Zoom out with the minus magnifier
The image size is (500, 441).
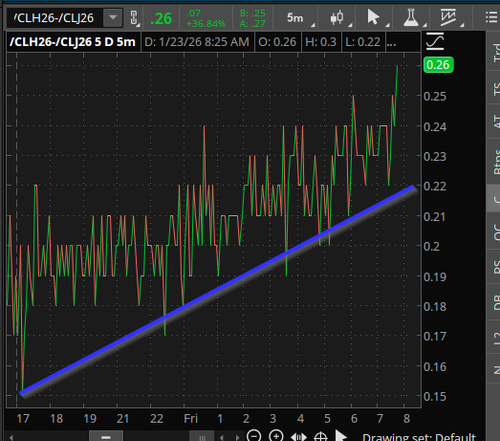(x=254, y=436)
